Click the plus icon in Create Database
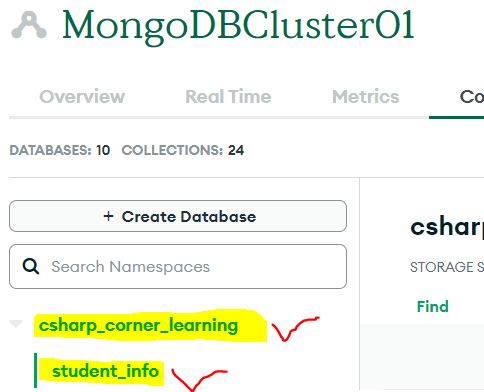Image resolution: width=484 pixels, height=392 pixels. pyautogui.click(x=108, y=216)
